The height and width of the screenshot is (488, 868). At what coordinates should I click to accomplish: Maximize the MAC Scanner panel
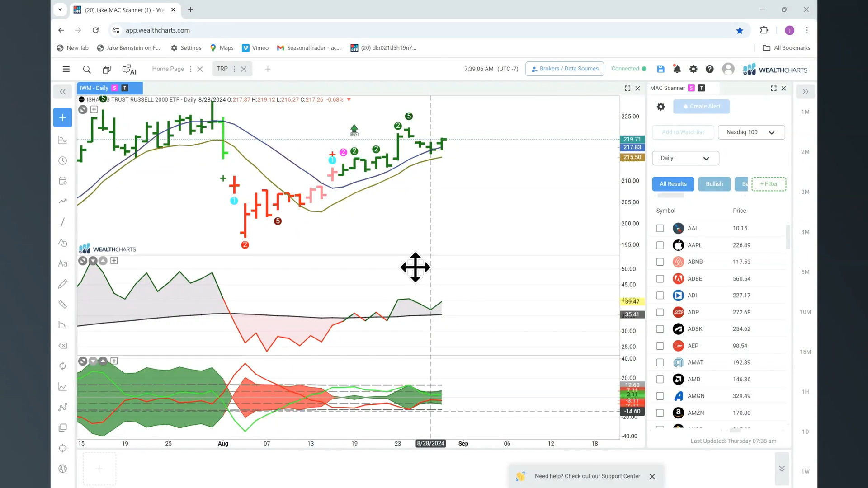[x=774, y=88]
